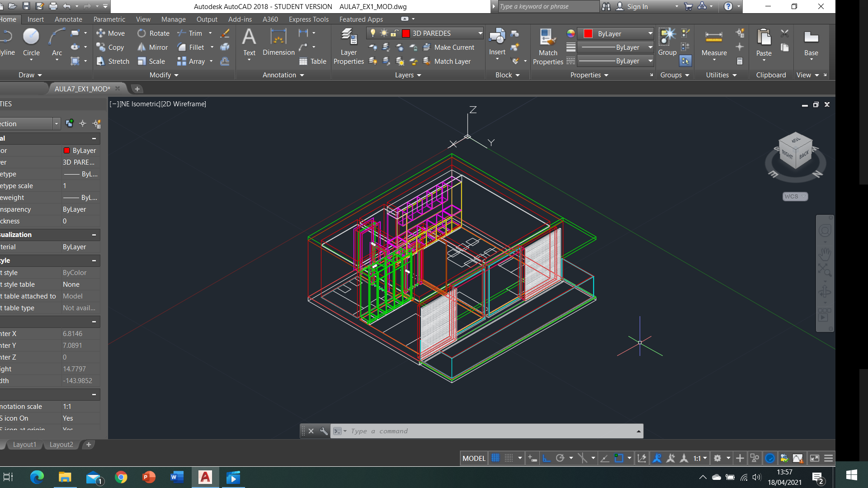
Task: Click the Sign In button
Action: click(637, 6)
